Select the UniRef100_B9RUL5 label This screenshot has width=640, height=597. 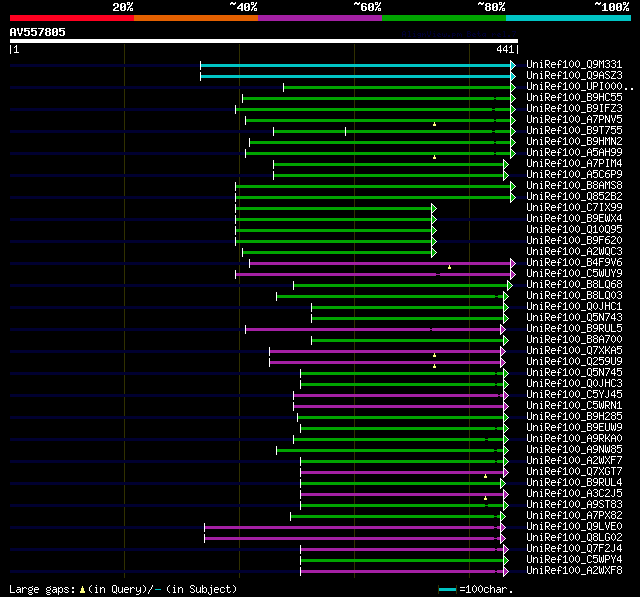pyautogui.click(x=574, y=329)
